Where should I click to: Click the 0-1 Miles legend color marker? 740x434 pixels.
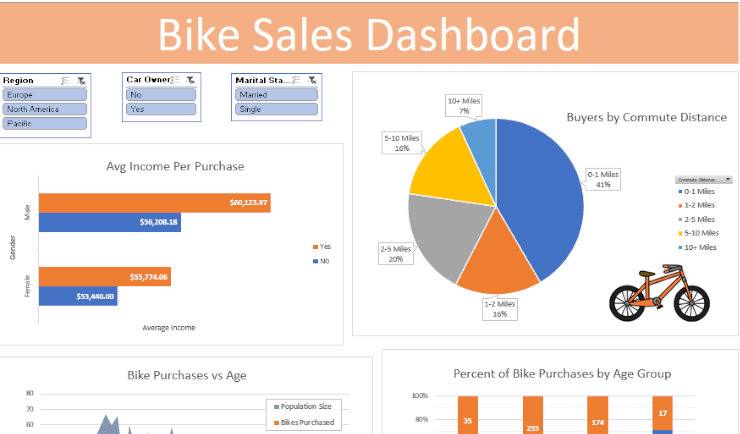(x=680, y=191)
